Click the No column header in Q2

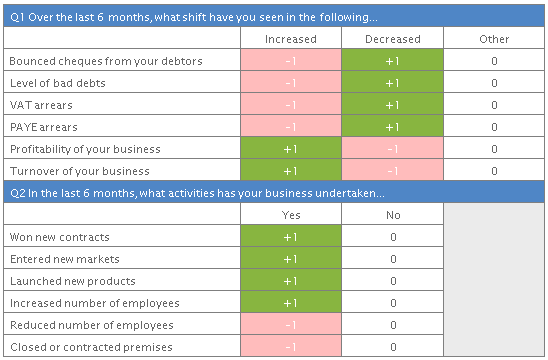(392, 215)
